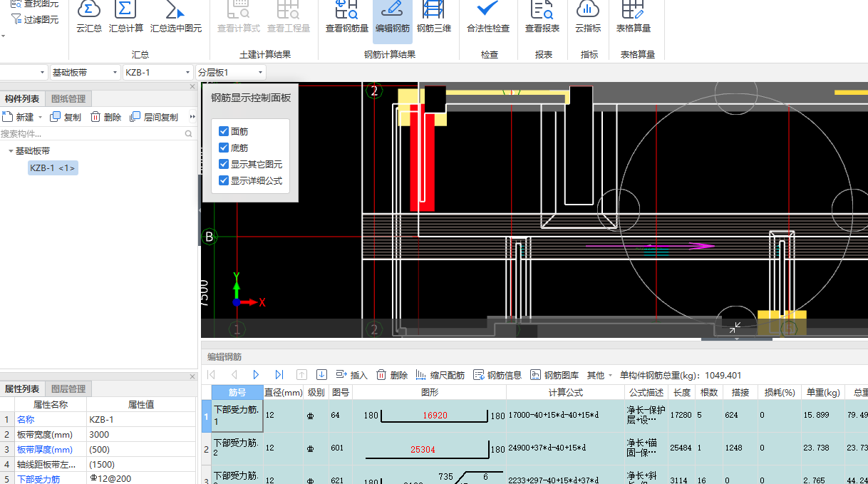This screenshot has height=484, width=868.
Task: Click shape length 16920 in table
Action: click(435, 415)
